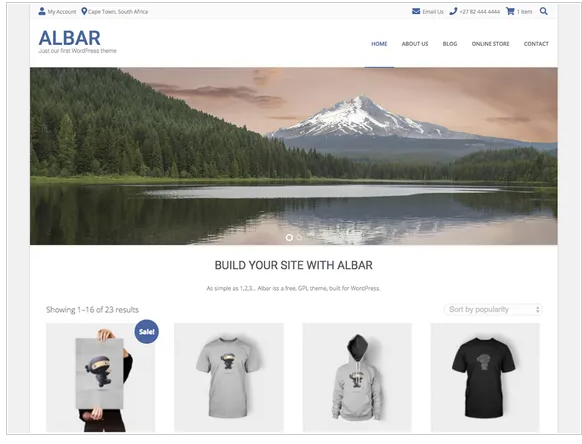The width and height of the screenshot is (582, 444).
Task: Open the Sort by popularity dropdown
Action: coord(493,310)
